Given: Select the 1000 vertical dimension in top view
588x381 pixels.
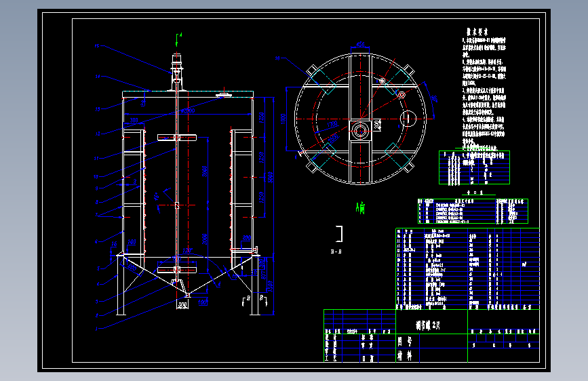Looking at the screenshot, I should pyautogui.click(x=283, y=119).
